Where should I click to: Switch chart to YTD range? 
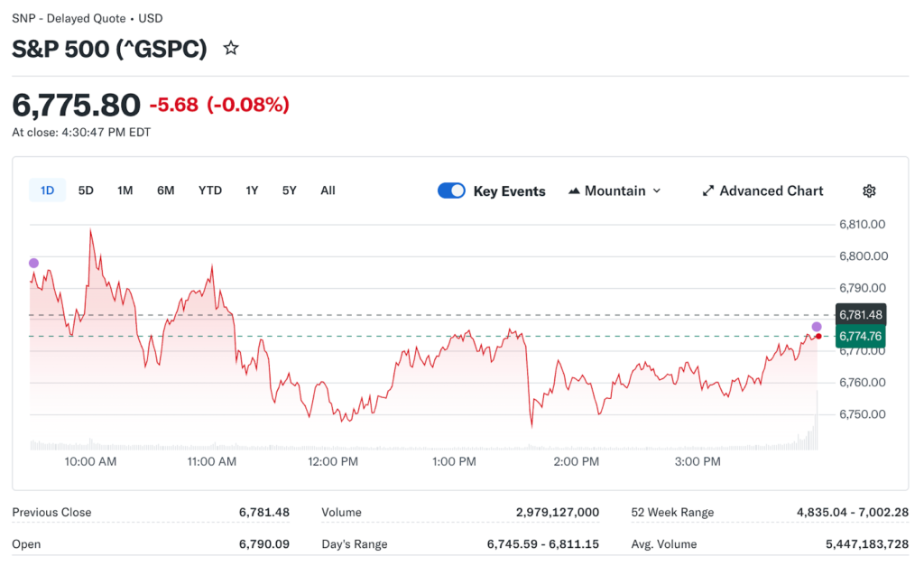pyautogui.click(x=210, y=190)
